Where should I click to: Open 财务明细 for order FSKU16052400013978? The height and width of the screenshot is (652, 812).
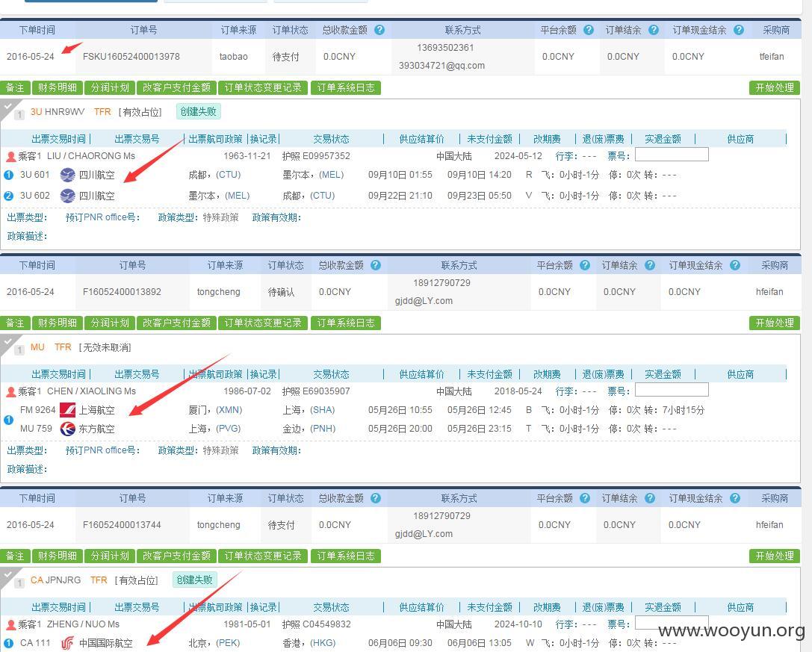(57, 87)
